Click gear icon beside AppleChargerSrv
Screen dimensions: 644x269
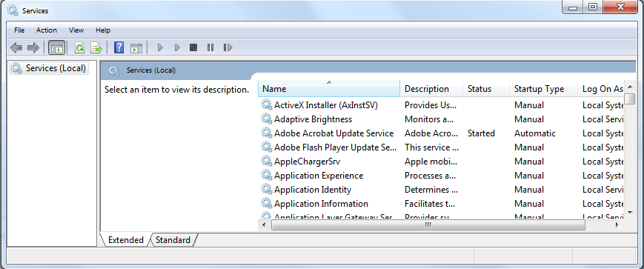coord(267,161)
